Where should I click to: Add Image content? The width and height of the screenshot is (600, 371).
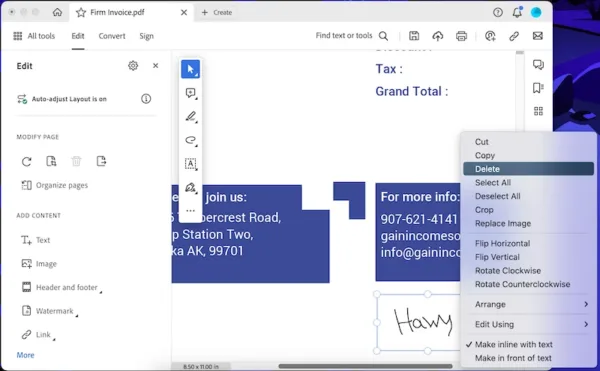39,264
